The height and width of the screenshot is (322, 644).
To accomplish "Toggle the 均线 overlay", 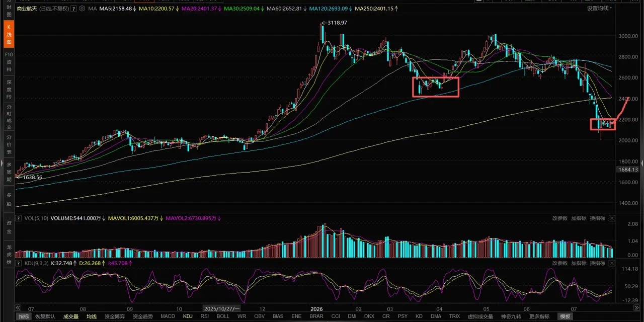I will click(91, 316).
